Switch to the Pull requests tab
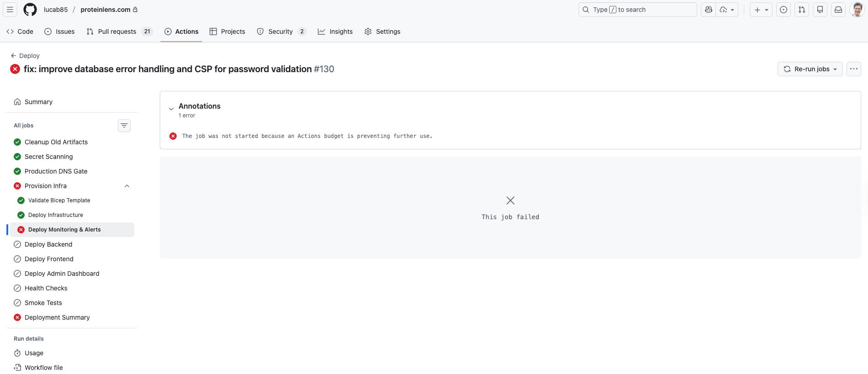 pyautogui.click(x=119, y=32)
